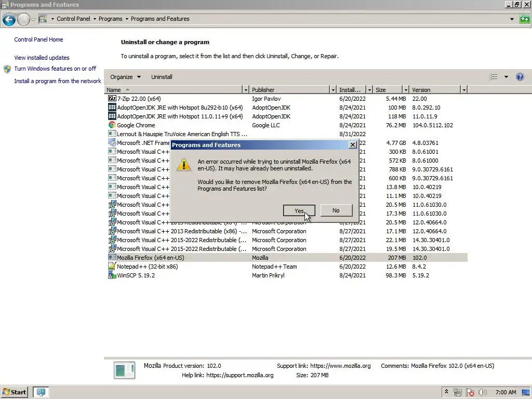532x399 pixels.
Task: Click the Microsoft .NET Framework icon
Action: pyautogui.click(x=112, y=142)
